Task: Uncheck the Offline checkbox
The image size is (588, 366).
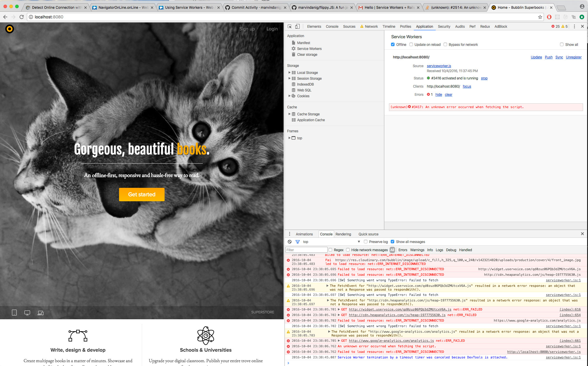Action: 393,45
